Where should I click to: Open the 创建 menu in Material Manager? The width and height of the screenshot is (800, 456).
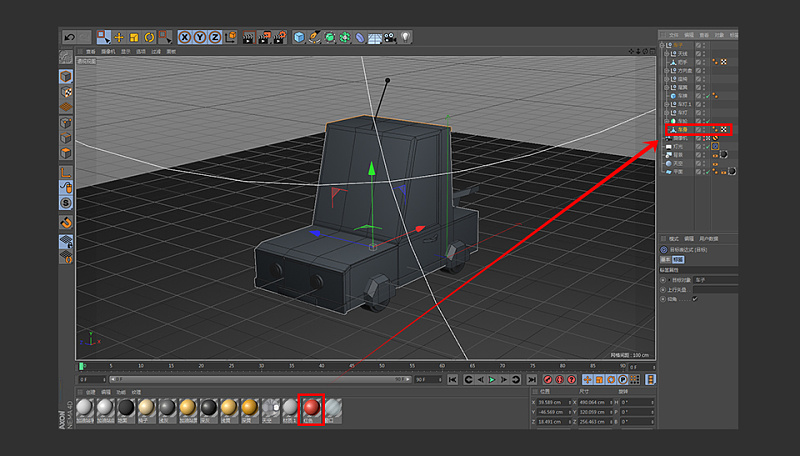coord(90,392)
